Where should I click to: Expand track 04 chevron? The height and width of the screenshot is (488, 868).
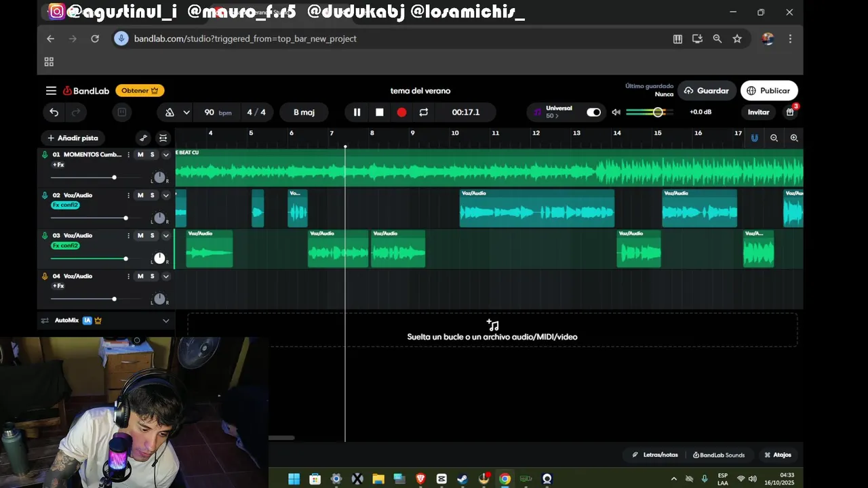(x=165, y=277)
